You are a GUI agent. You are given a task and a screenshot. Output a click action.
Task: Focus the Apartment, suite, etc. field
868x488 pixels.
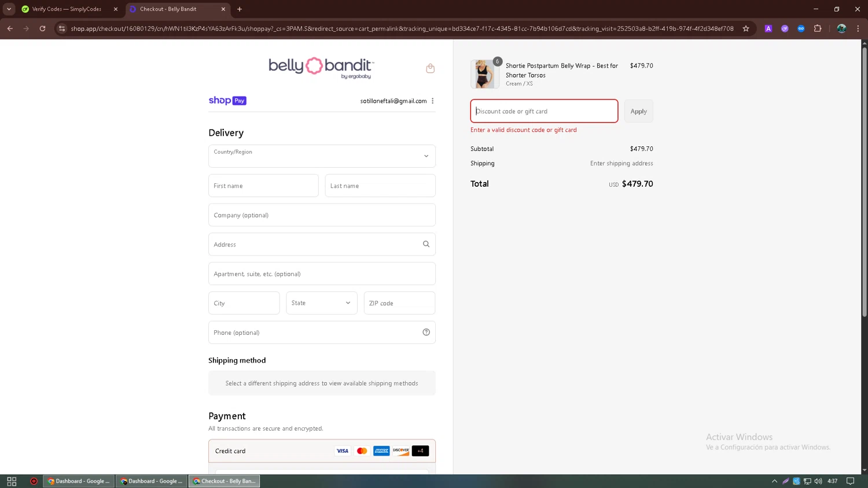(322, 273)
